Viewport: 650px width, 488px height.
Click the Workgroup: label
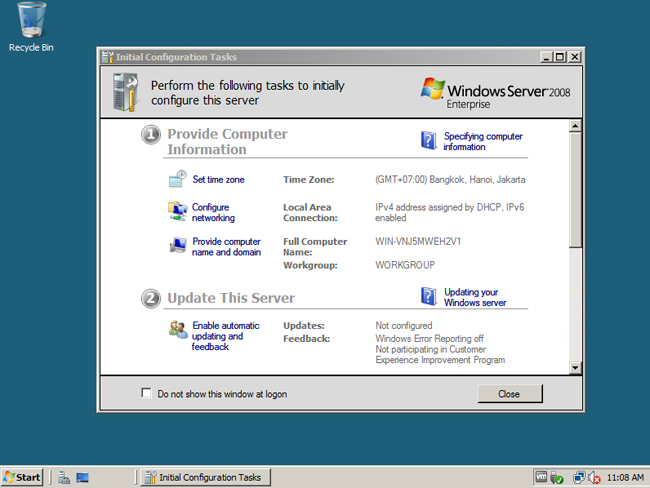pyautogui.click(x=310, y=265)
